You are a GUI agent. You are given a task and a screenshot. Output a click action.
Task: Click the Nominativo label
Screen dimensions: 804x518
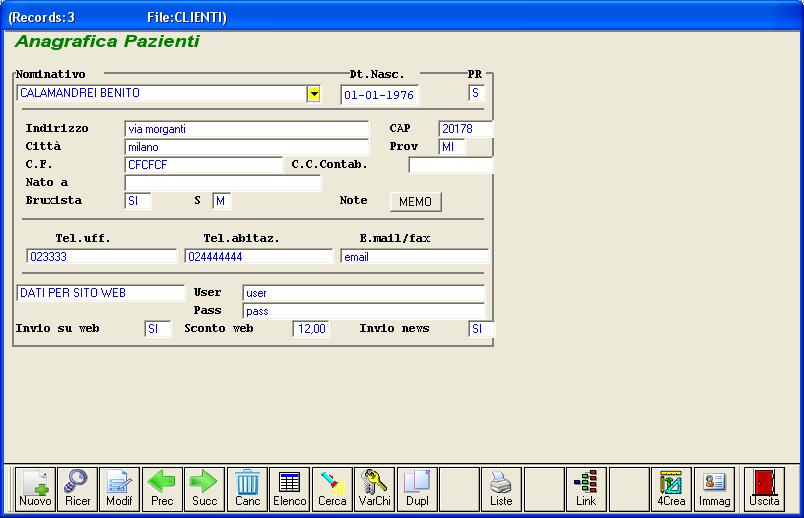coord(50,74)
